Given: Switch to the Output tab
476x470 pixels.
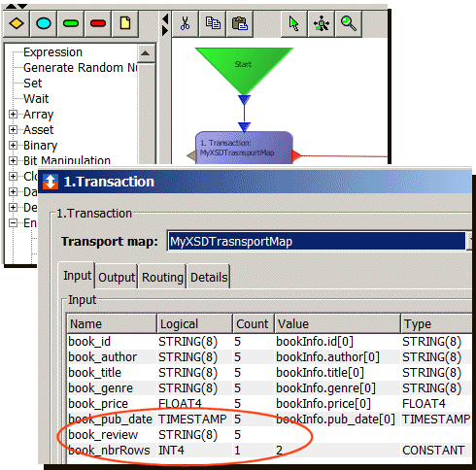Looking at the screenshot, I should [x=117, y=277].
